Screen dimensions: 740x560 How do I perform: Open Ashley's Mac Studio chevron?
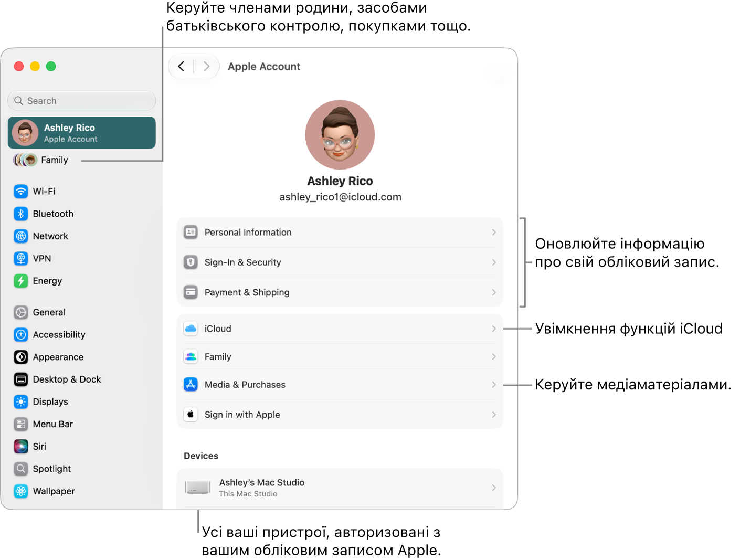click(494, 488)
